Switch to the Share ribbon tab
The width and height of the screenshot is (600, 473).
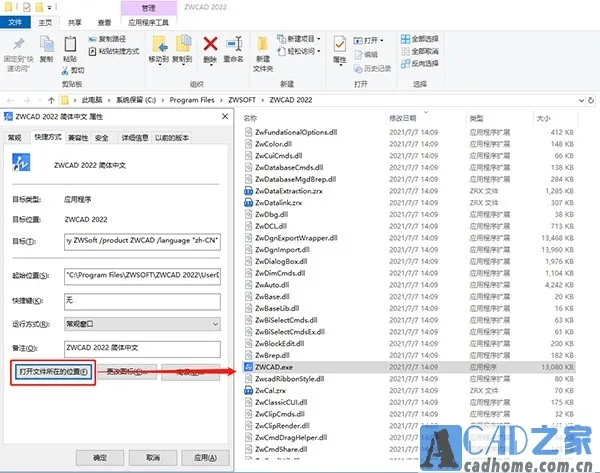(x=75, y=23)
